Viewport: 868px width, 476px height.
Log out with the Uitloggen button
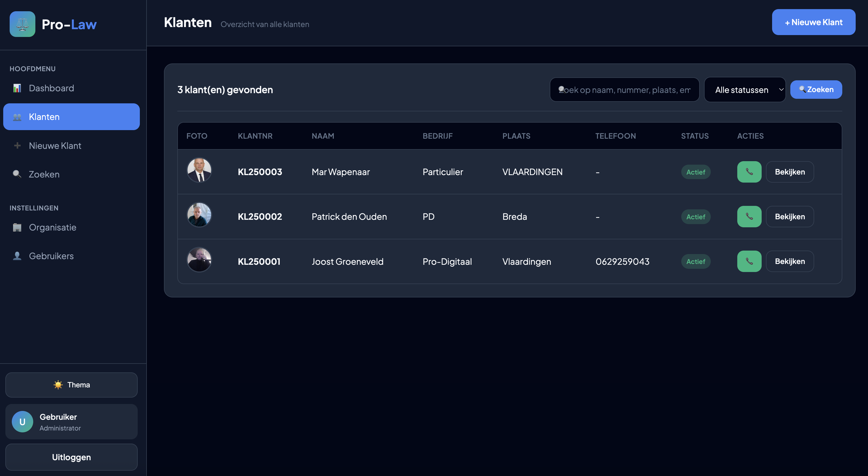pyautogui.click(x=72, y=457)
